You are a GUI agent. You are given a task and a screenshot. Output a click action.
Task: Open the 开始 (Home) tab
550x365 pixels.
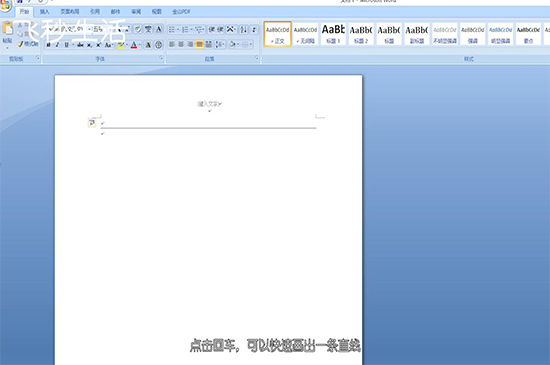[24, 12]
